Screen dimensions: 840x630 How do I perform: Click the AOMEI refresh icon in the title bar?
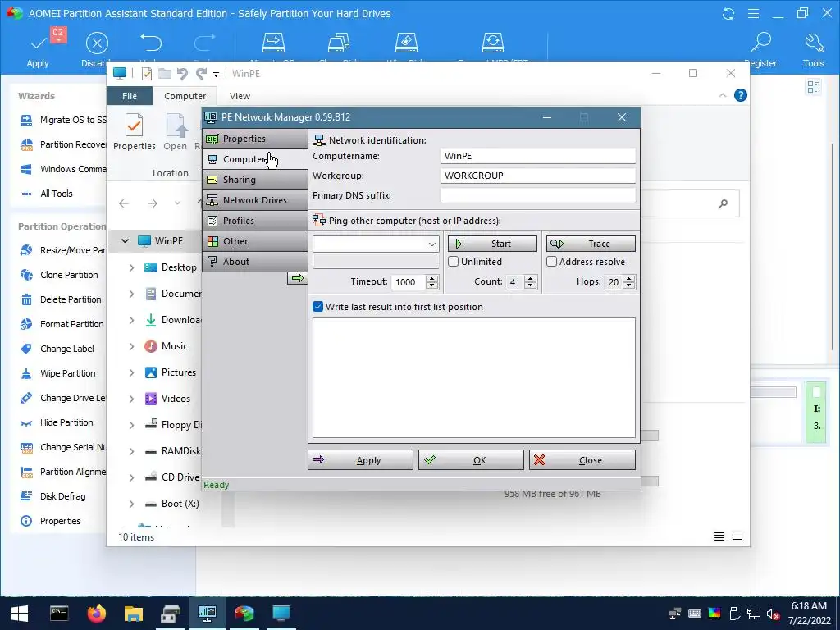tap(728, 14)
